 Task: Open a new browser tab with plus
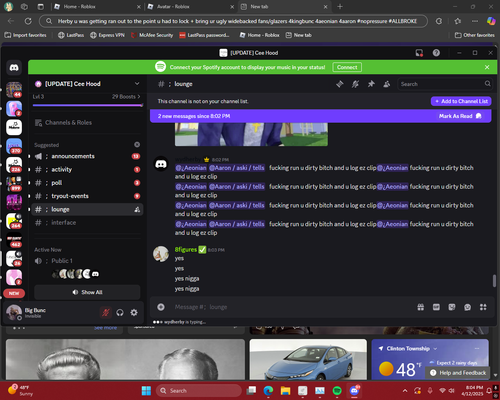click(x=340, y=6)
